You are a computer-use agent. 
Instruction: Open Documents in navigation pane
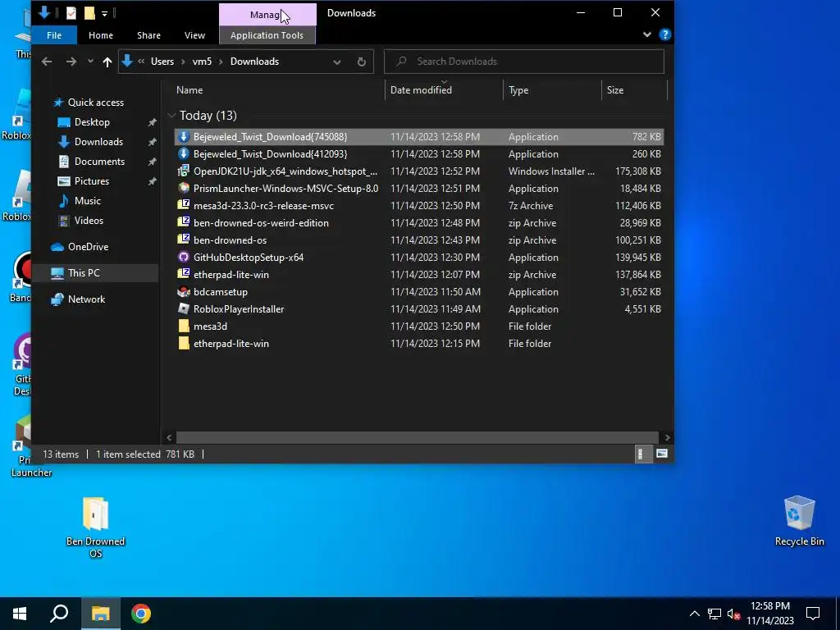(x=99, y=162)
